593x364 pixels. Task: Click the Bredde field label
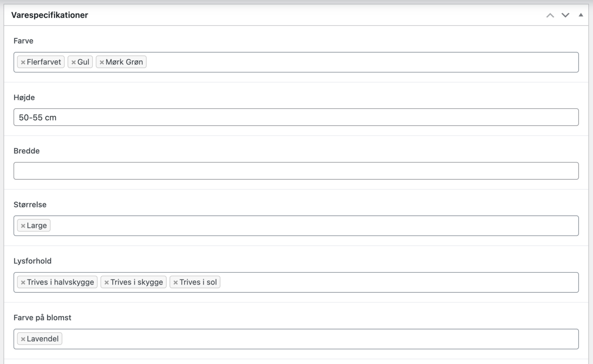26,151
